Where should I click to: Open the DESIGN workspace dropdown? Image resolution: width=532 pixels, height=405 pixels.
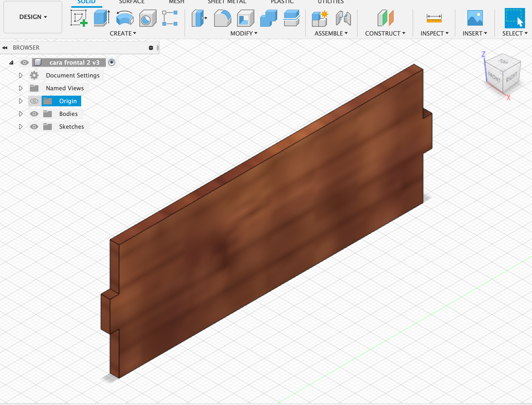[x=33, y=17]
